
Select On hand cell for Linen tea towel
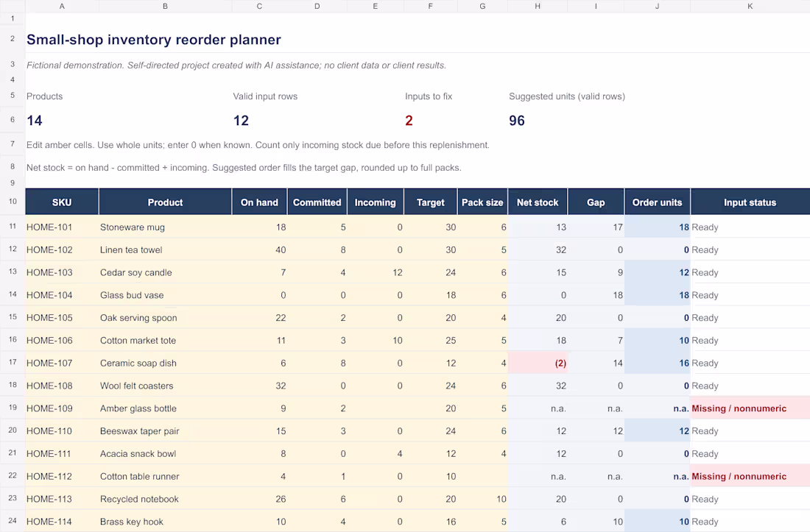pos(259,249)
